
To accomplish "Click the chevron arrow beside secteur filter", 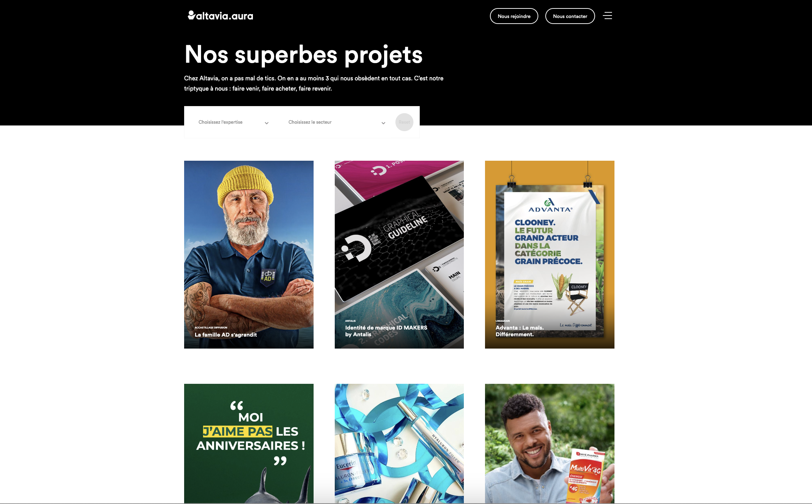I will tap(383, 123).
